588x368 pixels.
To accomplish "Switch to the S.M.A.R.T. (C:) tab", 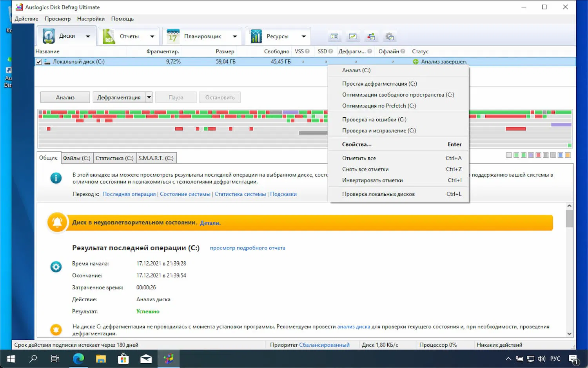I will (156, 158).
